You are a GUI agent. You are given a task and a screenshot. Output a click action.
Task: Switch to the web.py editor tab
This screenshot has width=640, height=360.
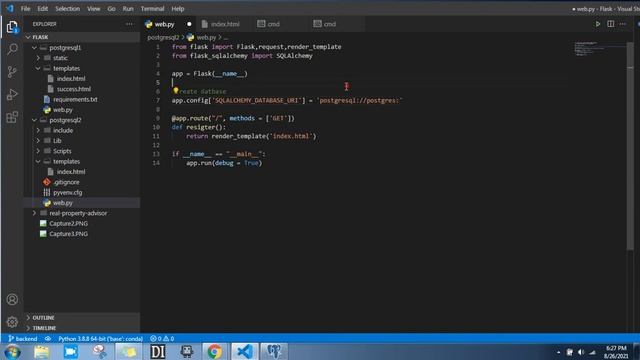coord(169,24)
